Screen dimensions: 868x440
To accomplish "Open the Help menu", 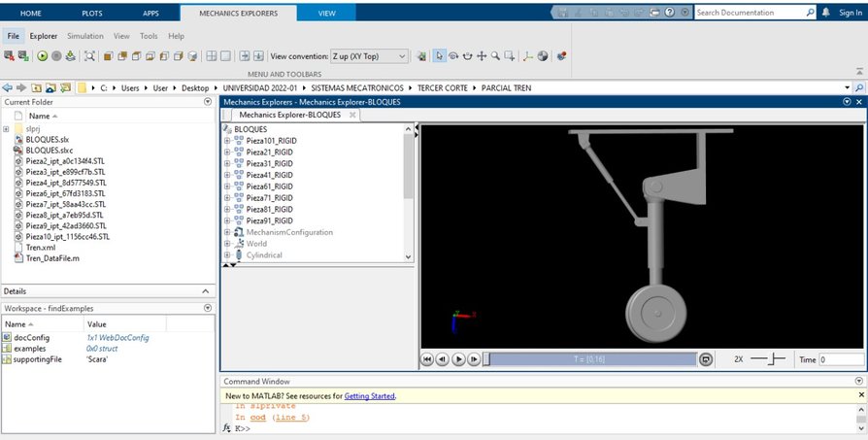I will (x=176, y=36).
